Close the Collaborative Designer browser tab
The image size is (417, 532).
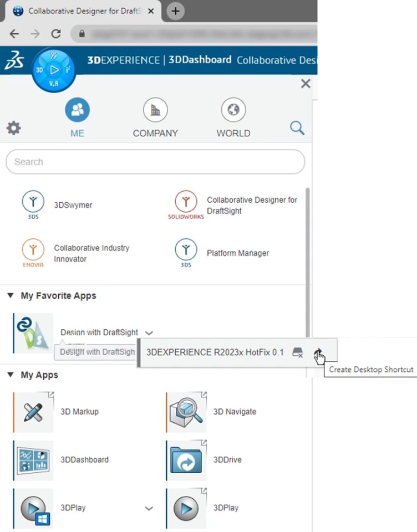pos(151,11)
